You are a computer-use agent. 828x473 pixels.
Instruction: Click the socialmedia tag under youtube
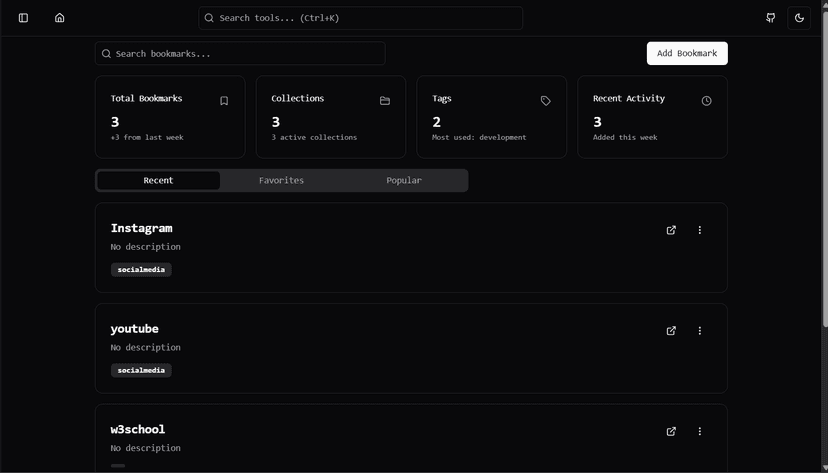tap(141, 371)
